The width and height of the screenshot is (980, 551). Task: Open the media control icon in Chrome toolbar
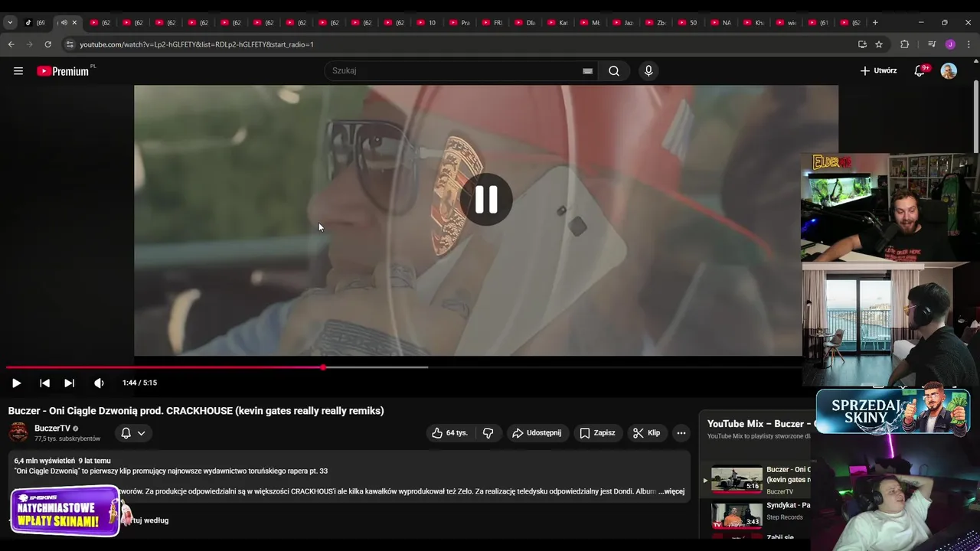(x=932, y=44)
